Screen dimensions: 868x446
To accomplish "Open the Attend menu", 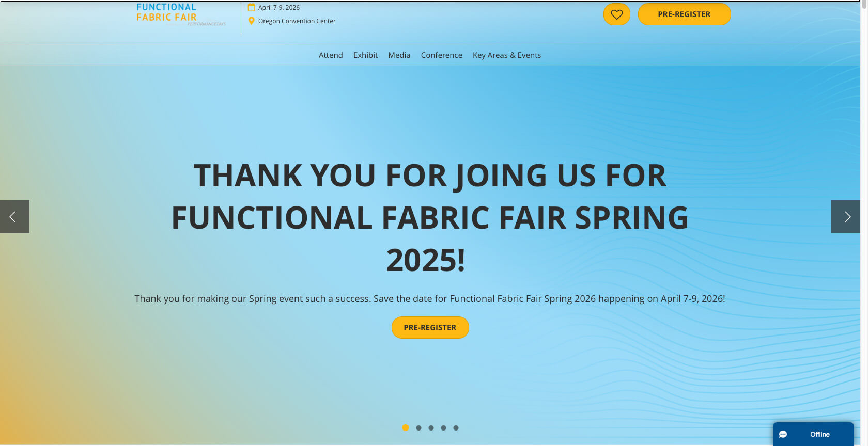I will click(331, 55).
